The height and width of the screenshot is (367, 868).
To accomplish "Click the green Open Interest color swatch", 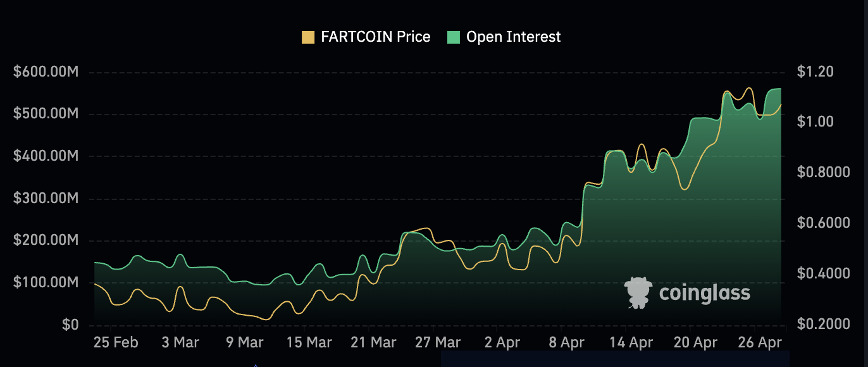I will pyautogui.click(x=454, y=37).
